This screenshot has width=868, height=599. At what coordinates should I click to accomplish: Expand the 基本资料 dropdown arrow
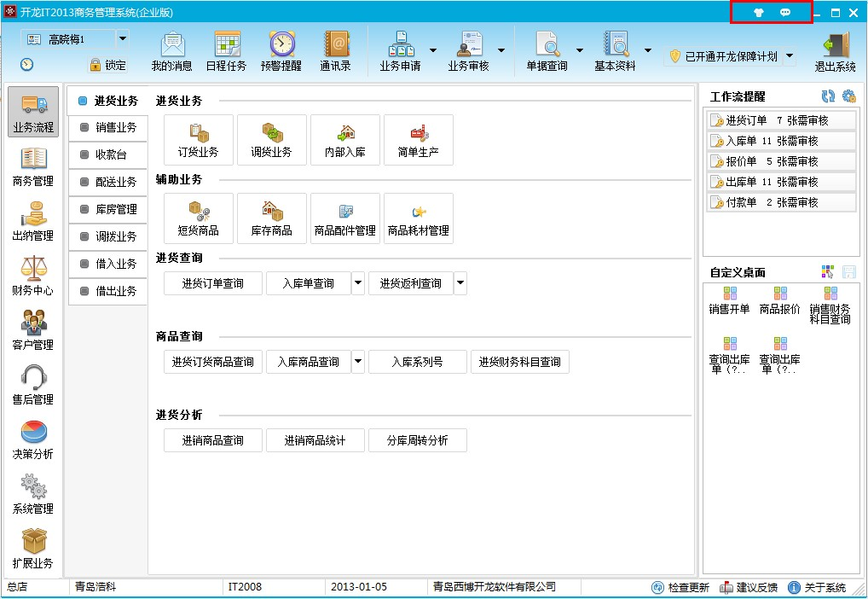pos(648,50)
